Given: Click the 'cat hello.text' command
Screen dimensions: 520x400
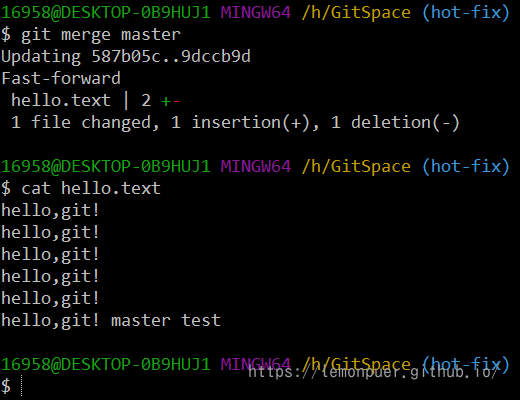Looking at the screenshot, I should click(91, 188).
